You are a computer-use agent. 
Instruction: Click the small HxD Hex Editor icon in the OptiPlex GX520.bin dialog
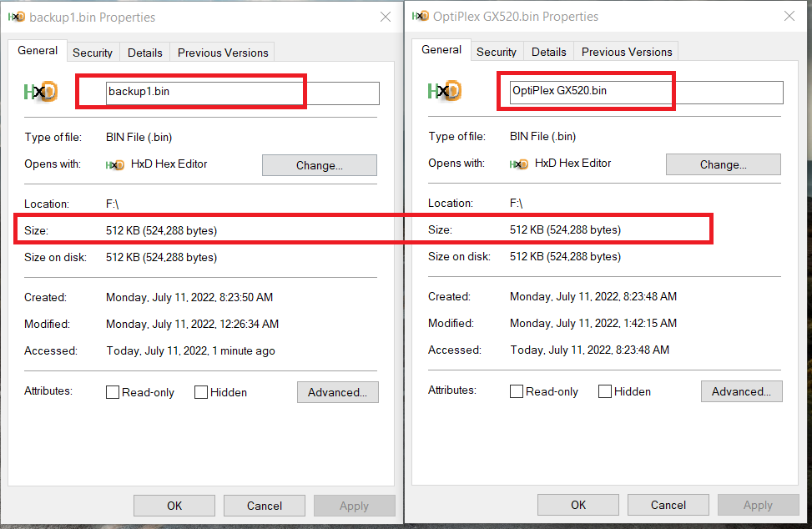point(519,164)
